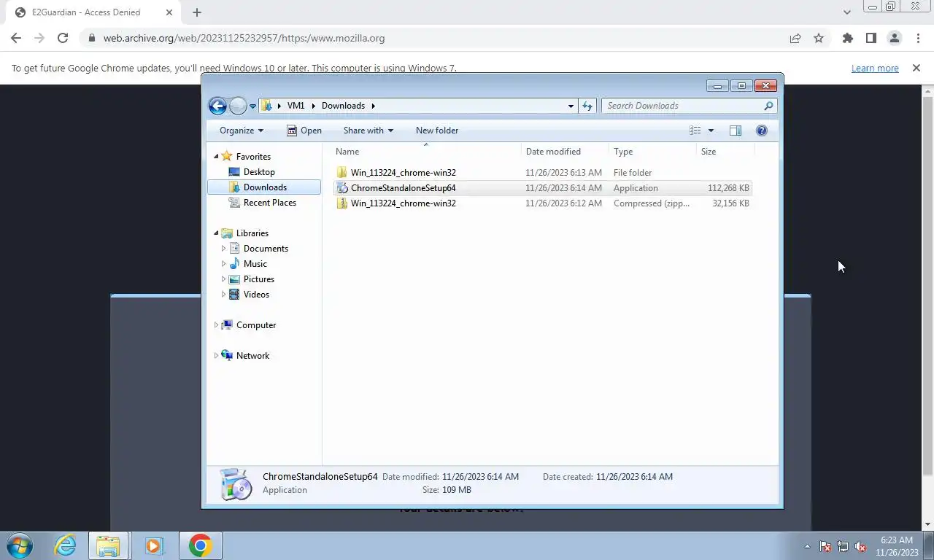Select Computer in navigation pane
934x560 pixels.
pyautogui.click(x=255, y=325)
